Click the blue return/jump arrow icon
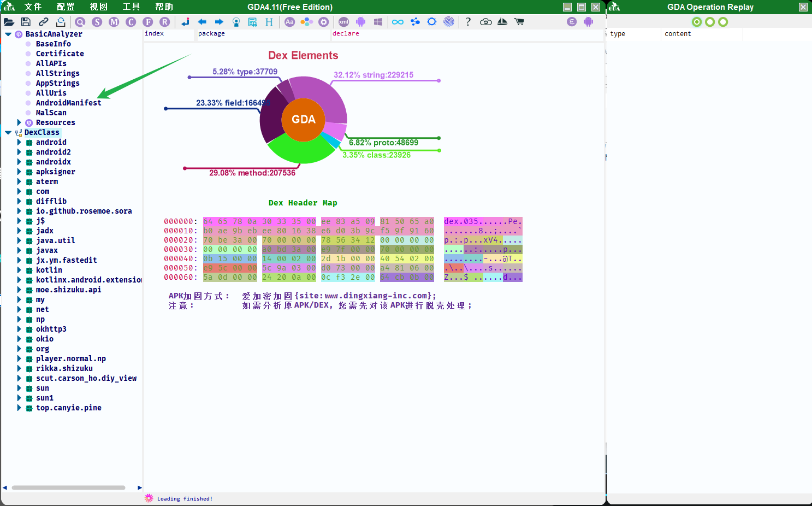 click(186, 22)
